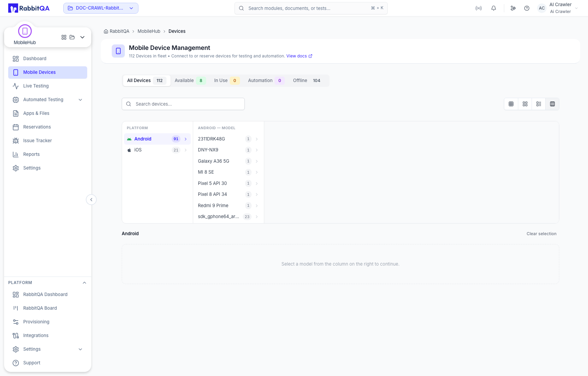Select the In Use tab

point(227,81)
